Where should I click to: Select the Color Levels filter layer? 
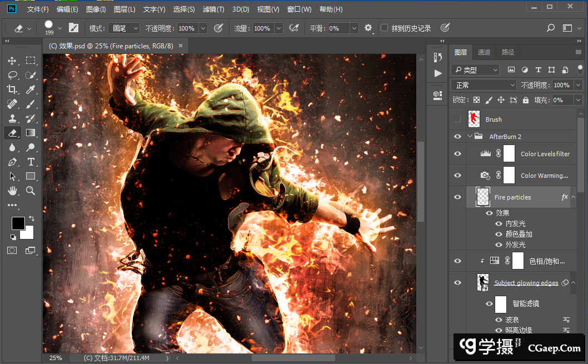(545, 154)
